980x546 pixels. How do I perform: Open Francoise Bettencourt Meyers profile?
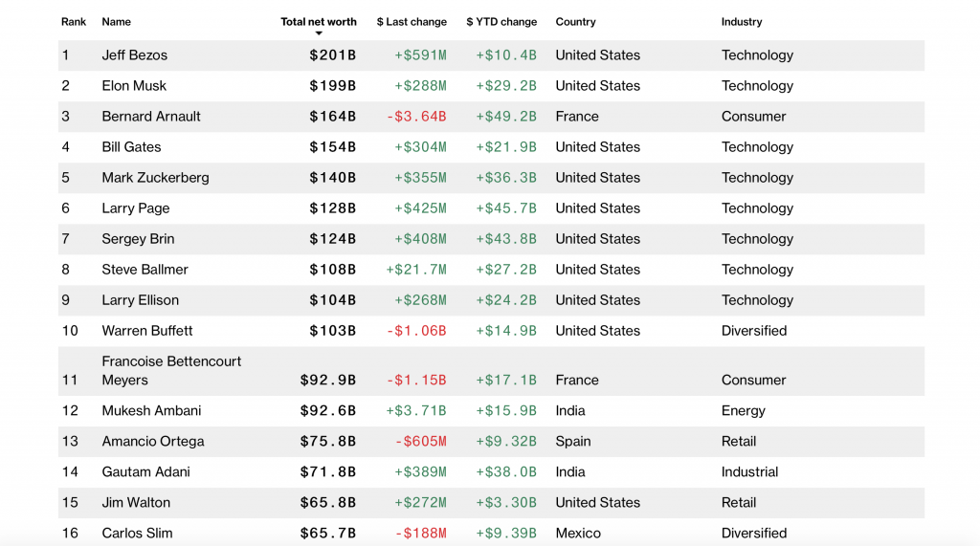[171, 370]
